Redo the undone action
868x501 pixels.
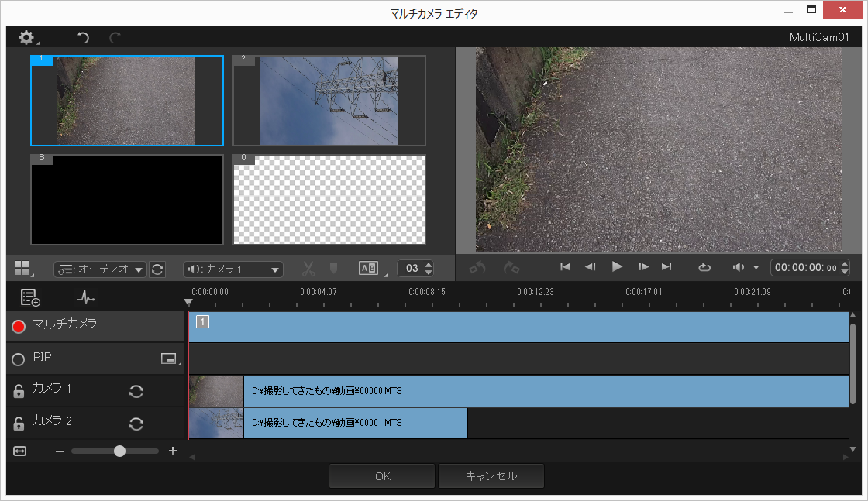click(115, 38)
